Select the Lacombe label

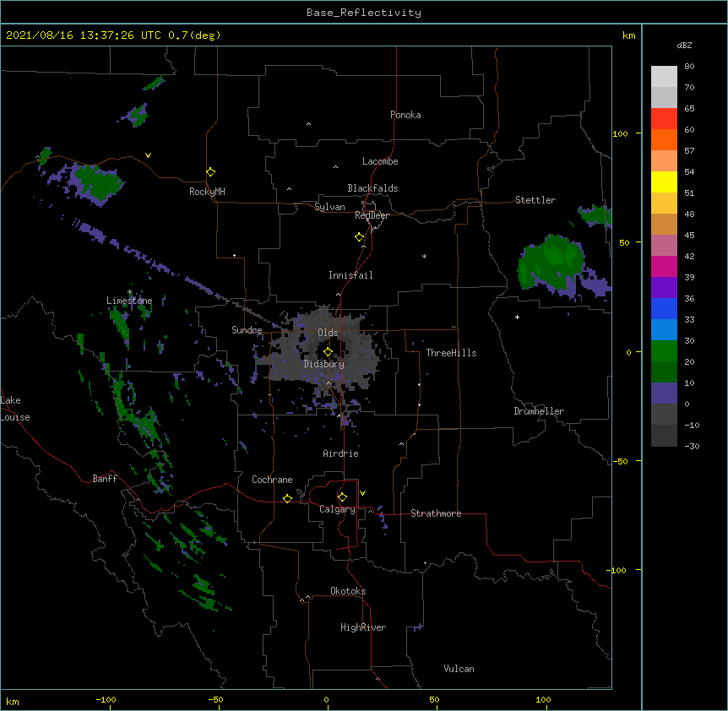coord(380,161)
